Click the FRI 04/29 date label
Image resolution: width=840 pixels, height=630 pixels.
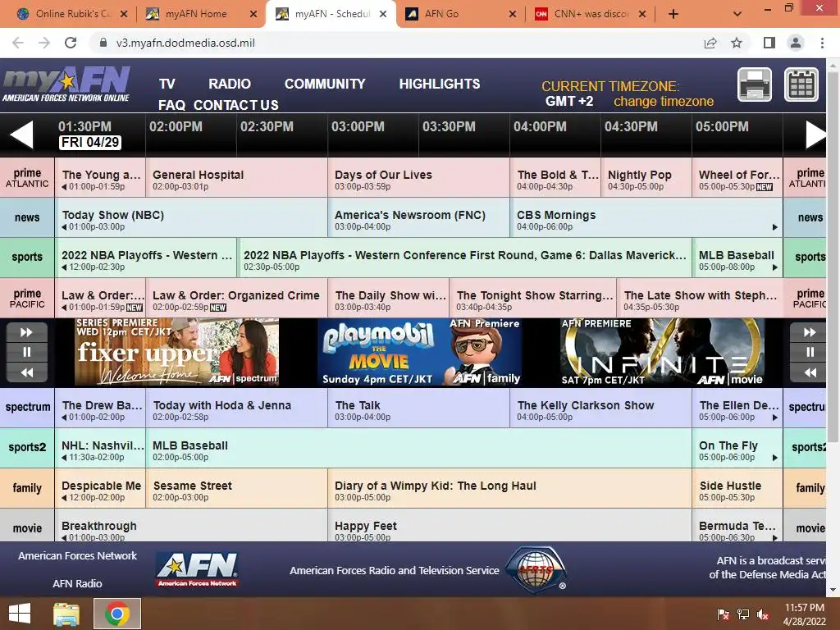coord(90,142)
